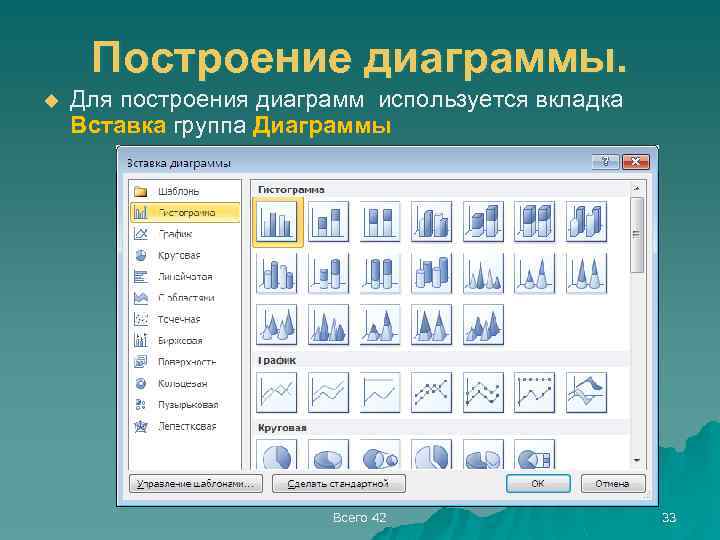Select 100% stacked line with markers icon
This screenshot has width=720, height=540.
534,393
